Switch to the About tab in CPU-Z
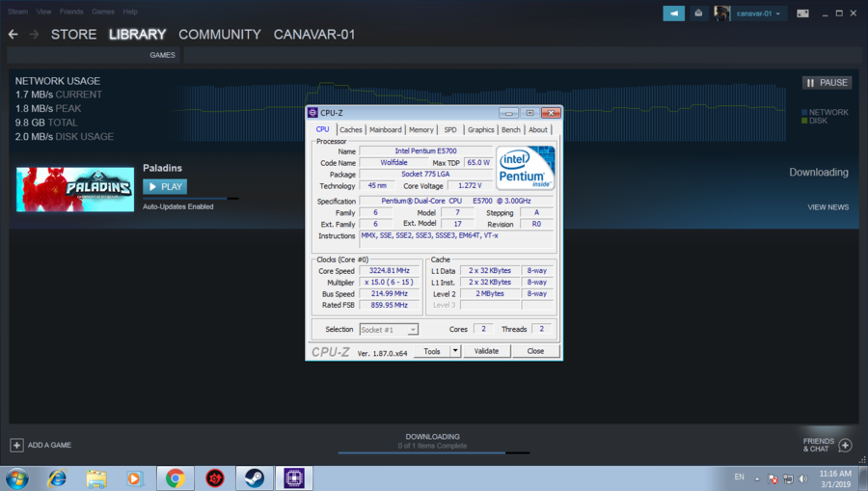This screenshot has width=868, height=491. [537, 129]
